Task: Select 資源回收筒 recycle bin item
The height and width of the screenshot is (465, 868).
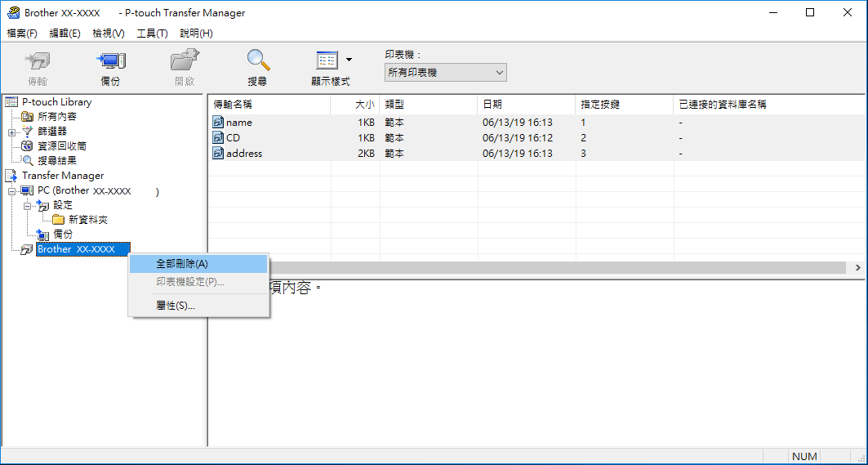Action: [62, 145]
